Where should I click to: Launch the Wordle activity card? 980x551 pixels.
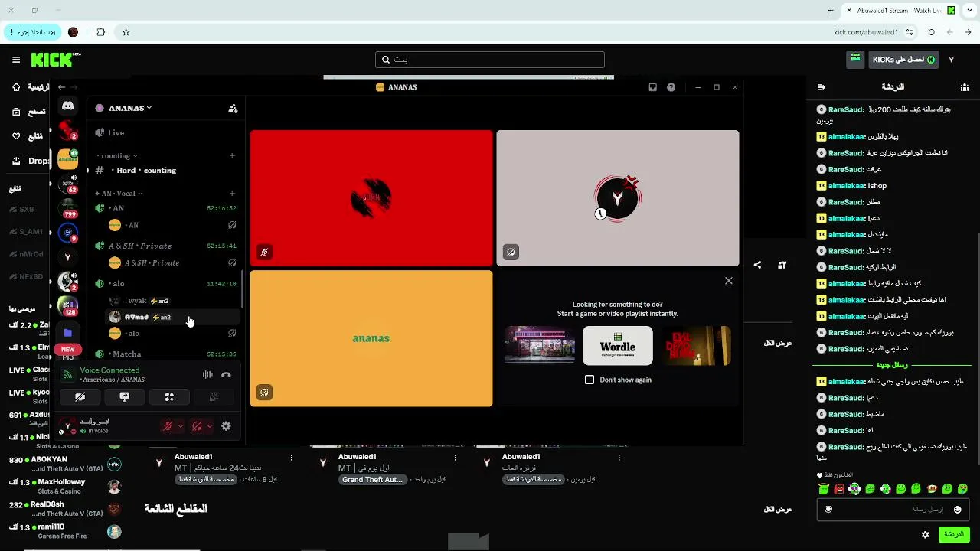tap(618, 346)
